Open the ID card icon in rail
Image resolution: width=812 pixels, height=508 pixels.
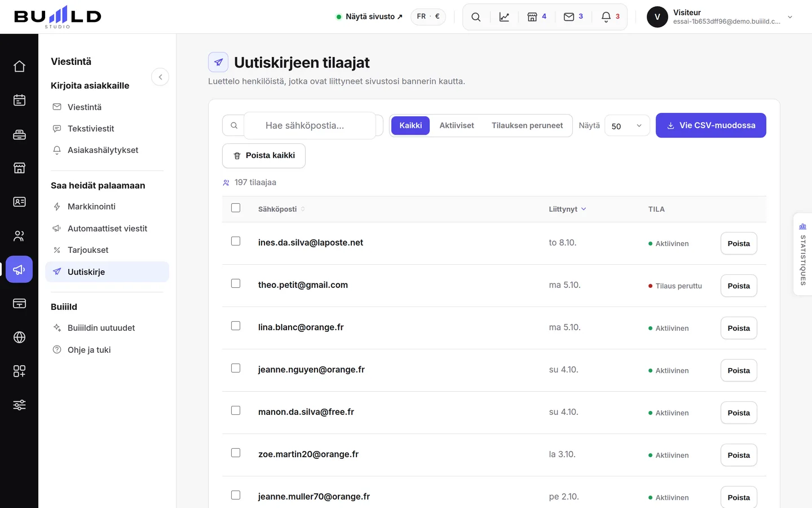point(19,202)
